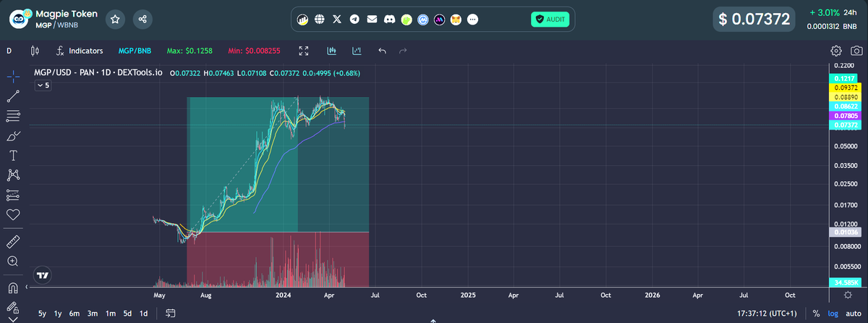Open the Fibonacci retracement tools
This screenshot has width=868, height=323.
13,116
